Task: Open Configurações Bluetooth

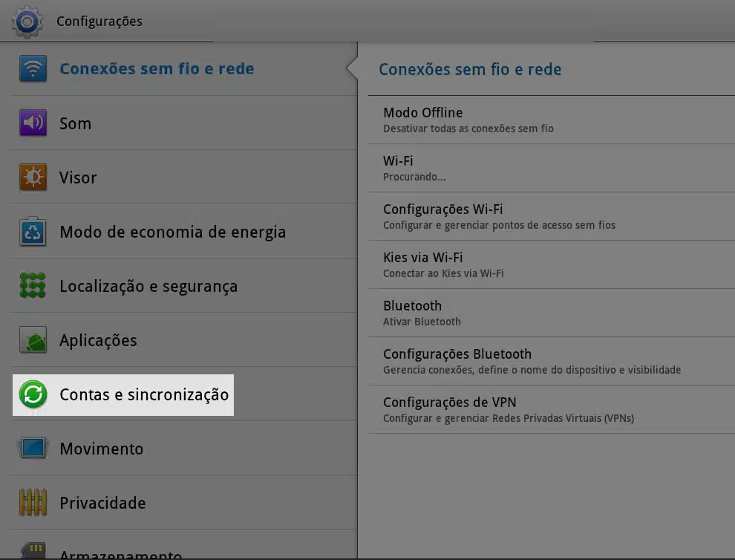Action: (x=551, y=361)
